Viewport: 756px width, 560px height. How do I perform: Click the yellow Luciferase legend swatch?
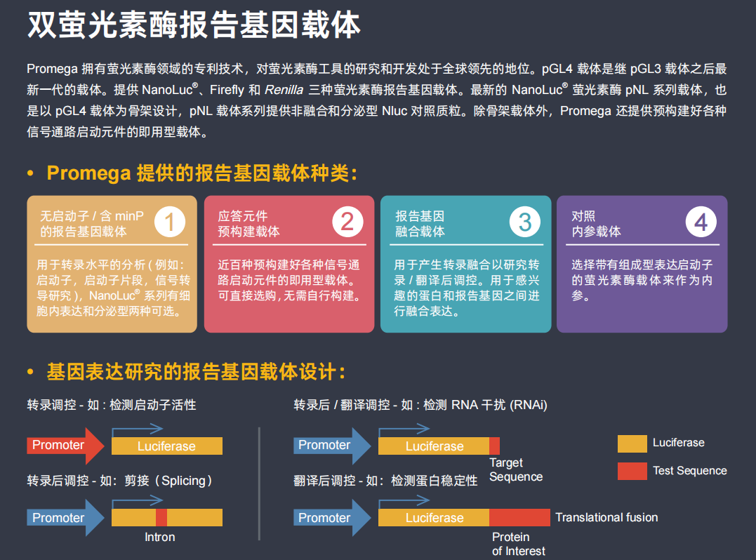point(632,444)
